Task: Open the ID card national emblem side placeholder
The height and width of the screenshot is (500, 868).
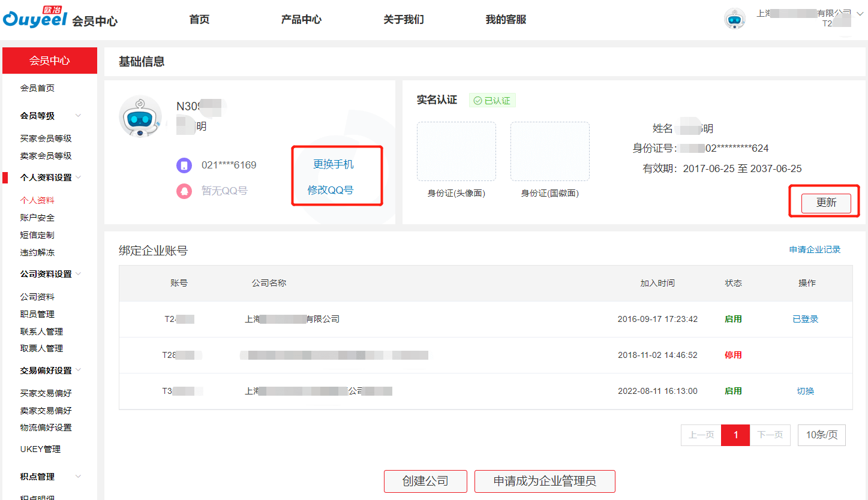Action: point(549,152)
